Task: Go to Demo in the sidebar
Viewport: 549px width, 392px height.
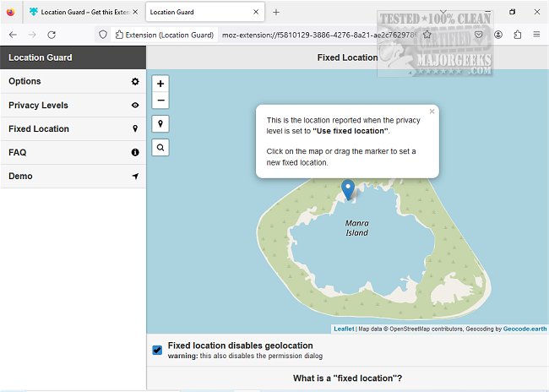Action: pyautogui.click(x=73, y=177)
